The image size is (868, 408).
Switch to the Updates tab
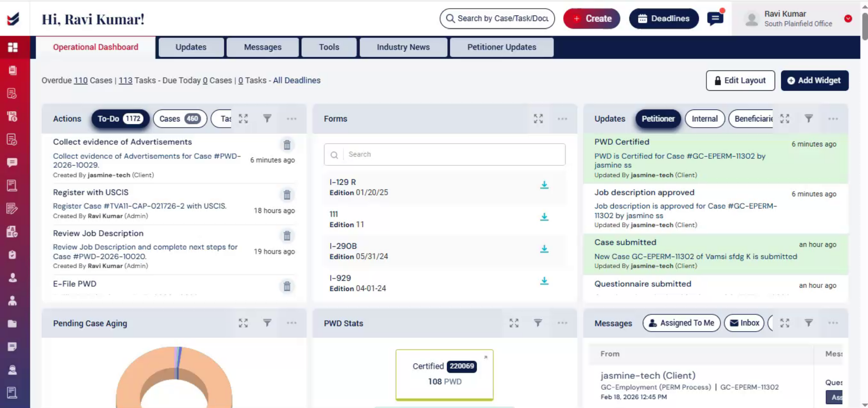pyautogui.click(x=191, y=47)
